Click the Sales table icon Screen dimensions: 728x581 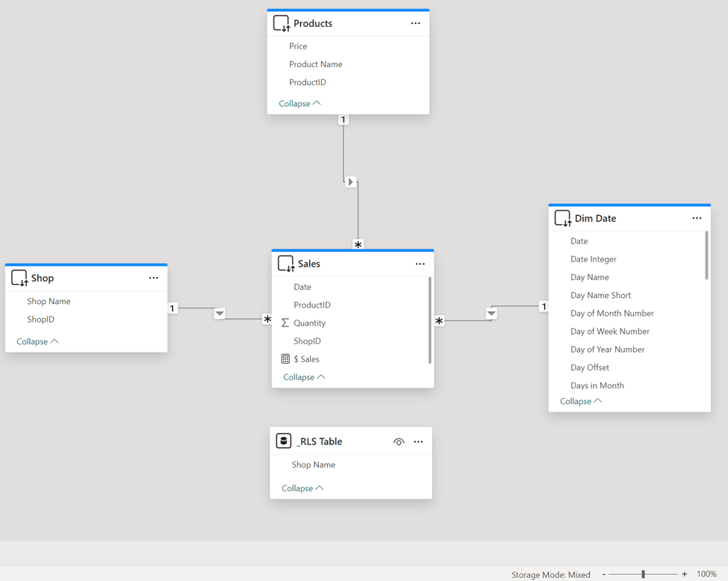(x=285, y=264)
